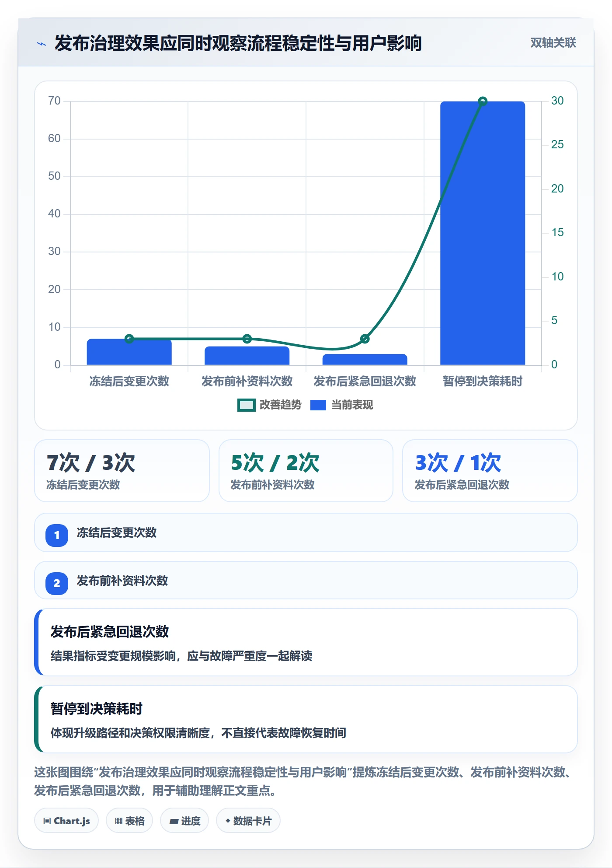Click the blue bar above 冻结后变更次数 axis label

129,352
